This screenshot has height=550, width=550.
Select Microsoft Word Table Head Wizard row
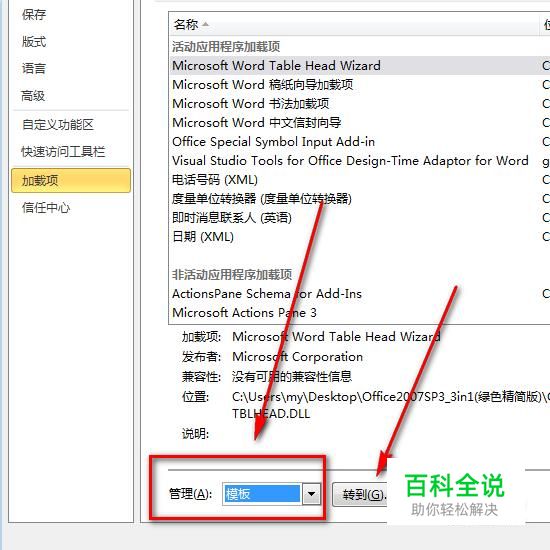coord(360,66)
